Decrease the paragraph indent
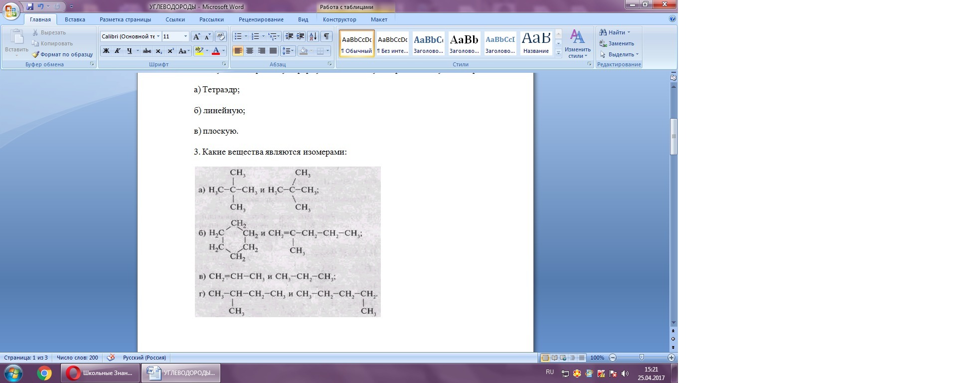The image size is (980, 383). [289, 36]
